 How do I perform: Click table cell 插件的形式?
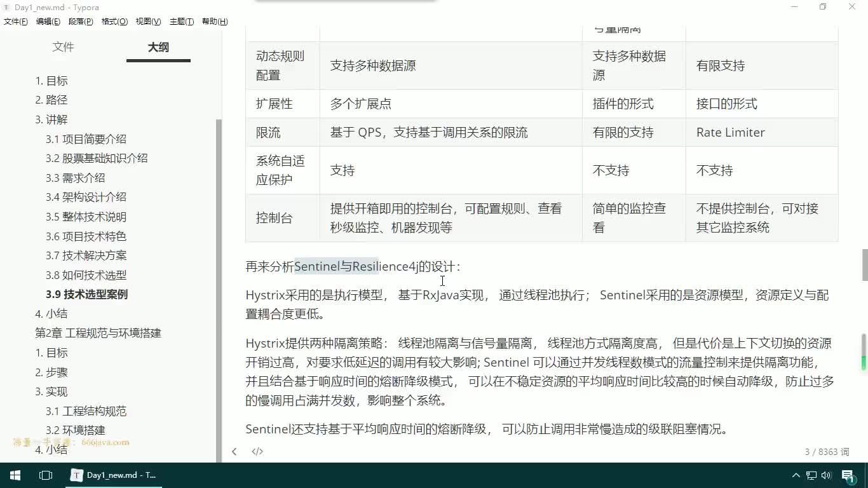(634, 104)
